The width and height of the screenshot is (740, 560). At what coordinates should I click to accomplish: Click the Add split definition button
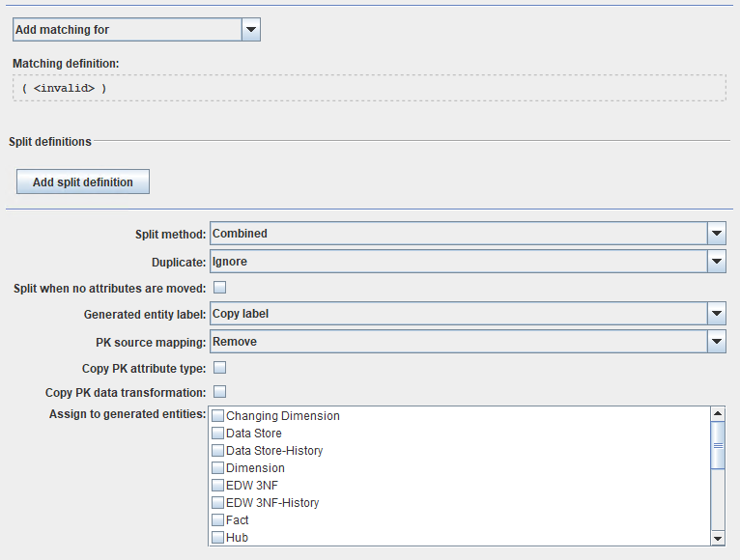pos(83,182)
